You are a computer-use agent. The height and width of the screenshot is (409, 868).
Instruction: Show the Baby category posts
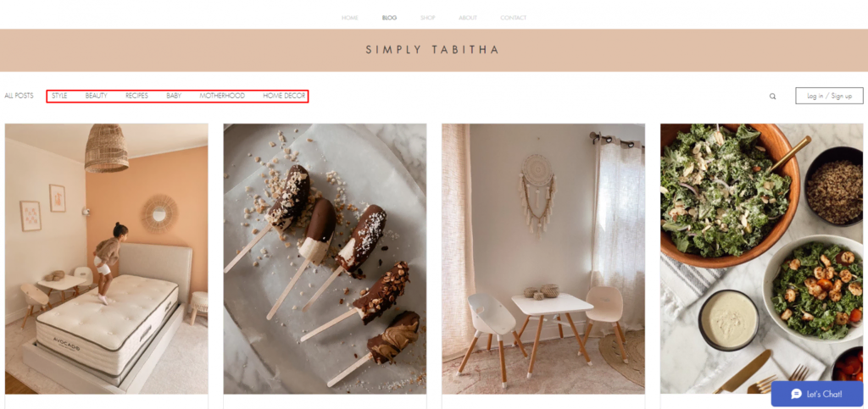pos(174,96)
